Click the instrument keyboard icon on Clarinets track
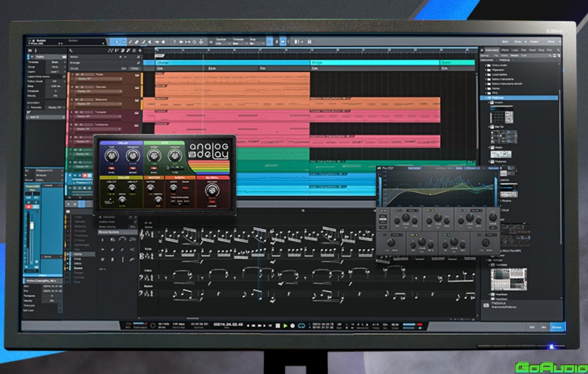This screenshot has height=374, width=588. coord(137,88)
